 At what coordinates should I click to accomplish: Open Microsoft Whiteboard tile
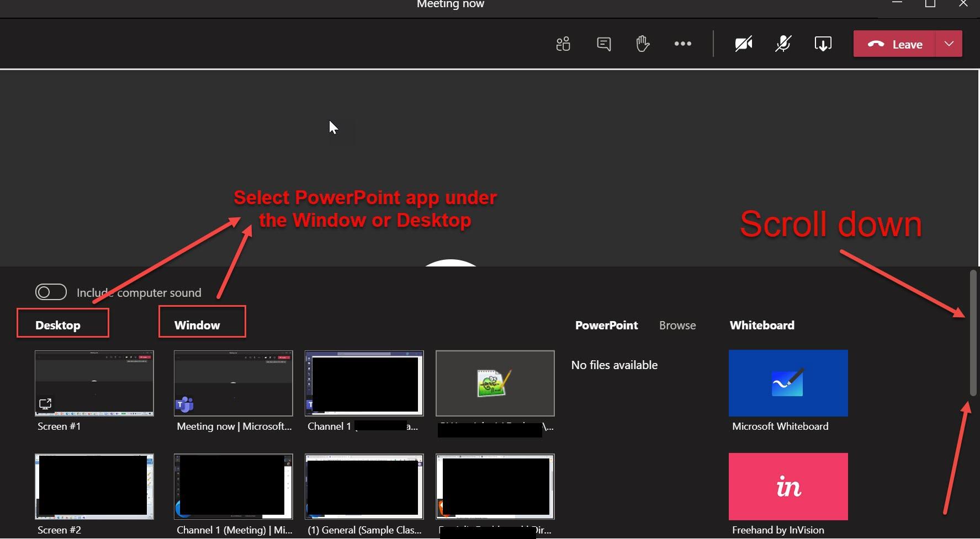(x=788, y=383)
